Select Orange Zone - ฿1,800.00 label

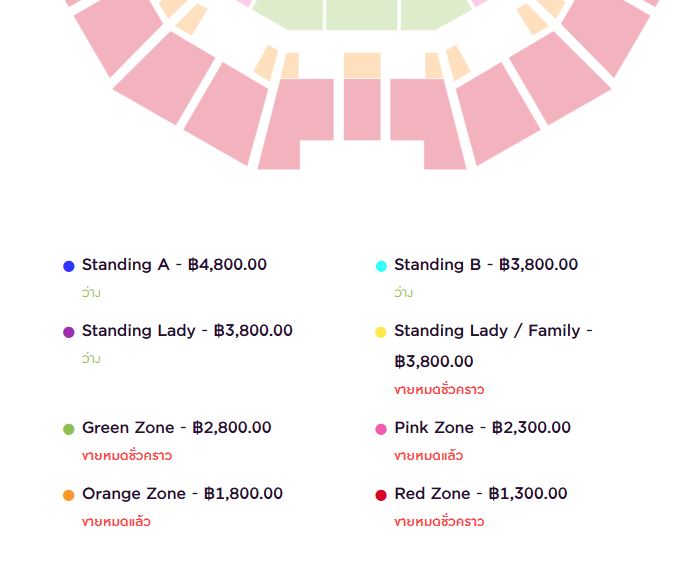tap(182, 494)
